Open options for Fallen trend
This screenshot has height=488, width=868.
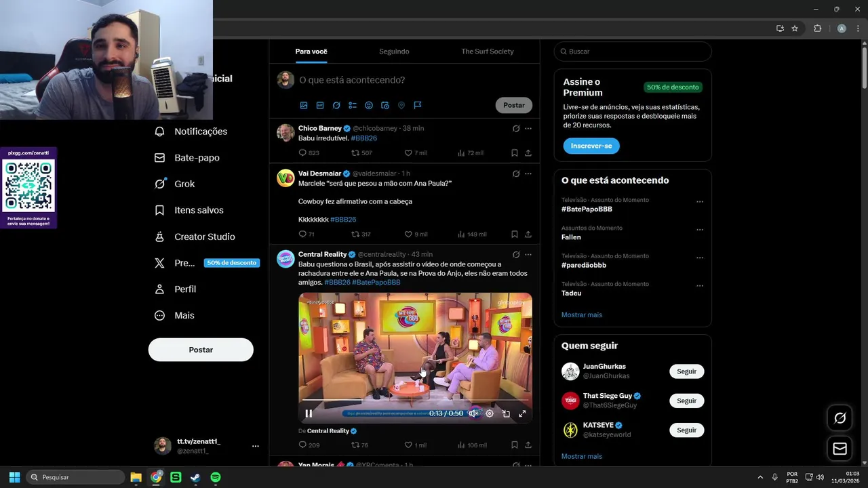[x=700, y=230]
